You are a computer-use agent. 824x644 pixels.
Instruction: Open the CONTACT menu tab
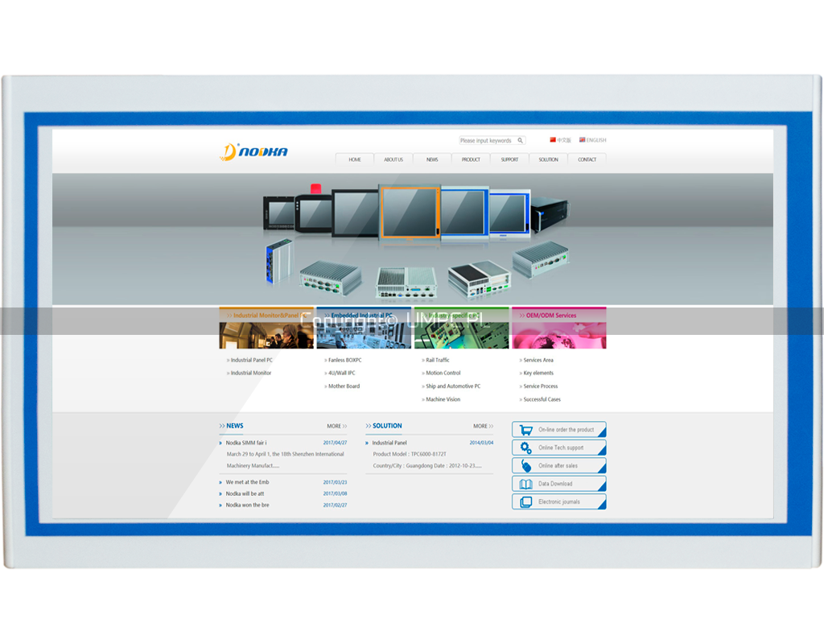point(587,159)
